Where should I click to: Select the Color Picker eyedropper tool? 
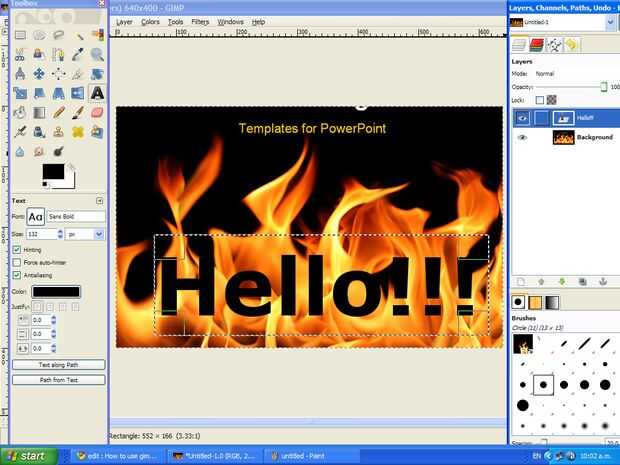click(x=78, y=55)
